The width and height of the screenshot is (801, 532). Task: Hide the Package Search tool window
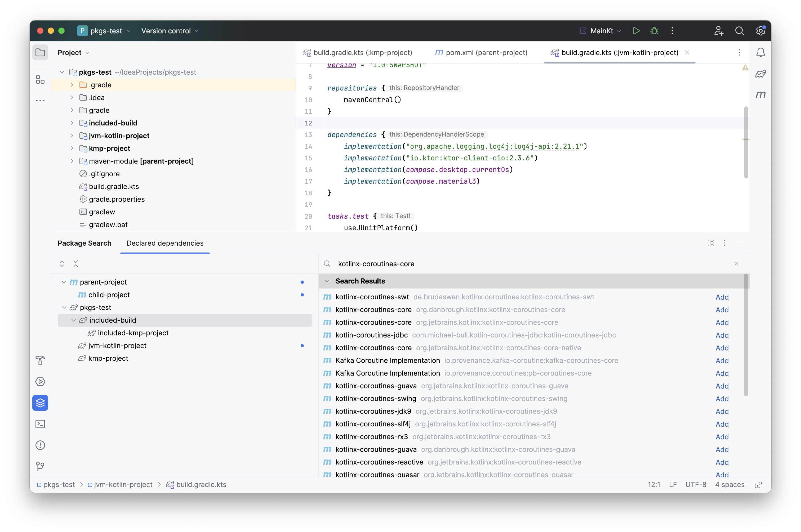[738, 243]
